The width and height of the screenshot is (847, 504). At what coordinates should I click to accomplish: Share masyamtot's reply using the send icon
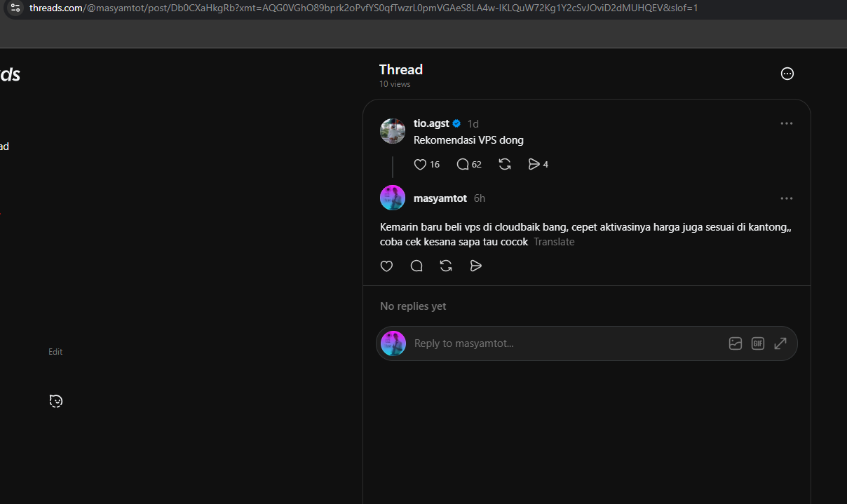pyautogui.click(x=476, y=266)
